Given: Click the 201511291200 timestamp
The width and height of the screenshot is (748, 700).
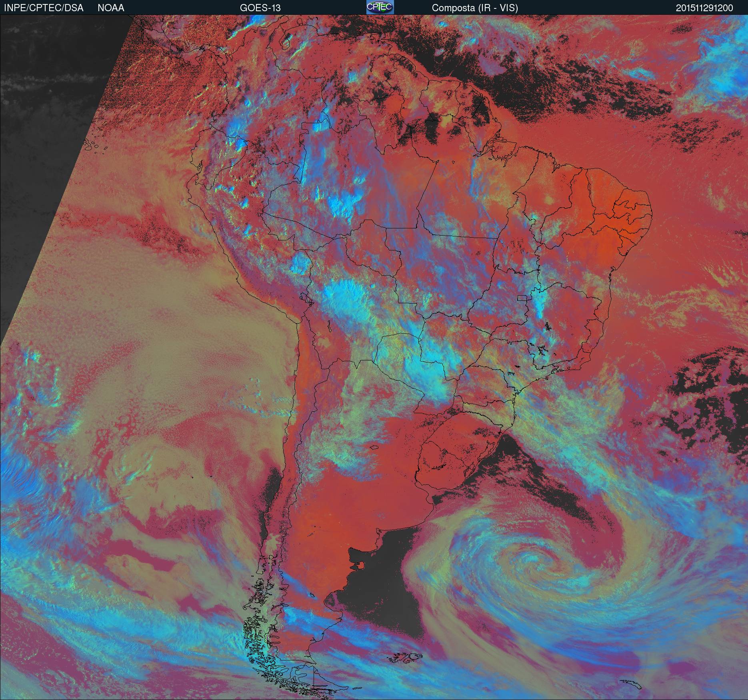Looking at the screenshot, I should (x=704, y=8).
